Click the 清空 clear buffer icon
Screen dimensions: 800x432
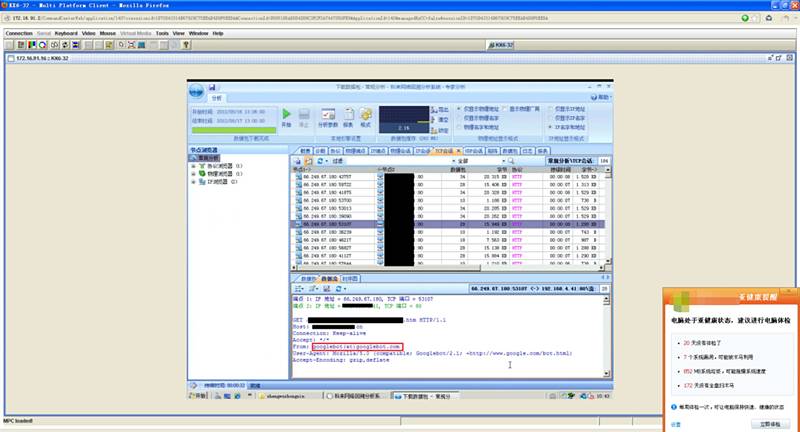coord(435,120)
